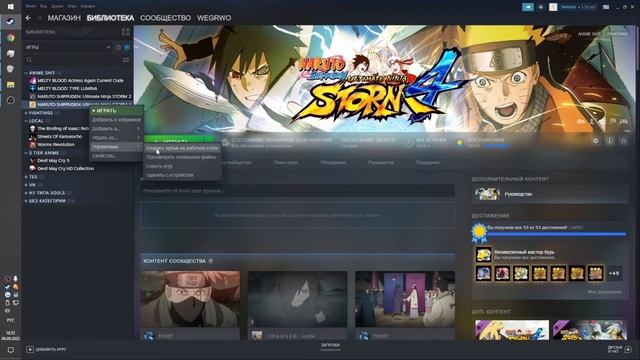Image resolution: width=640 pixels, height=360 pixels.
Task: Open first DLC thumbnail under ДОП. КОНТЕНТ
Action: click(512, 330)
